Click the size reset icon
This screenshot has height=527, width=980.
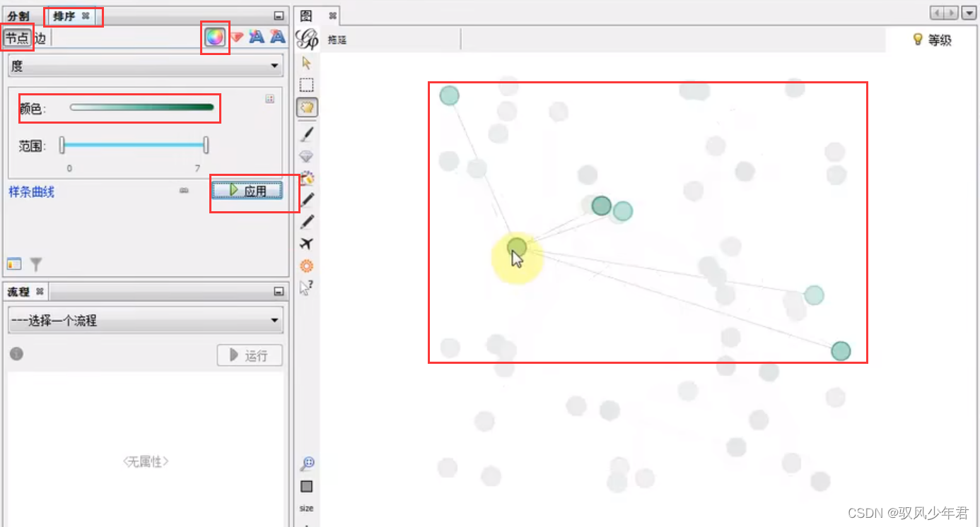coord(306,509)
